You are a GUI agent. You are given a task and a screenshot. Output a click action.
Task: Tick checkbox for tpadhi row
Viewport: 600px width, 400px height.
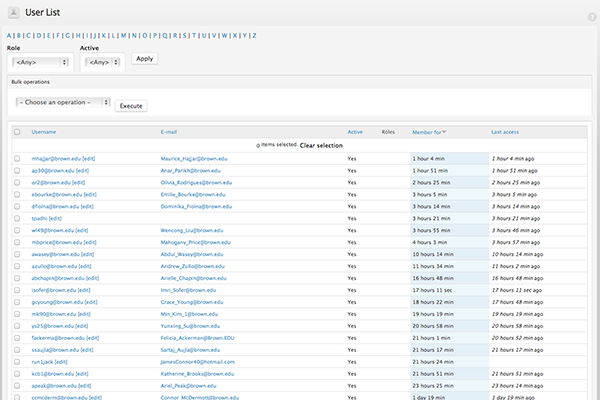[17, 219]
